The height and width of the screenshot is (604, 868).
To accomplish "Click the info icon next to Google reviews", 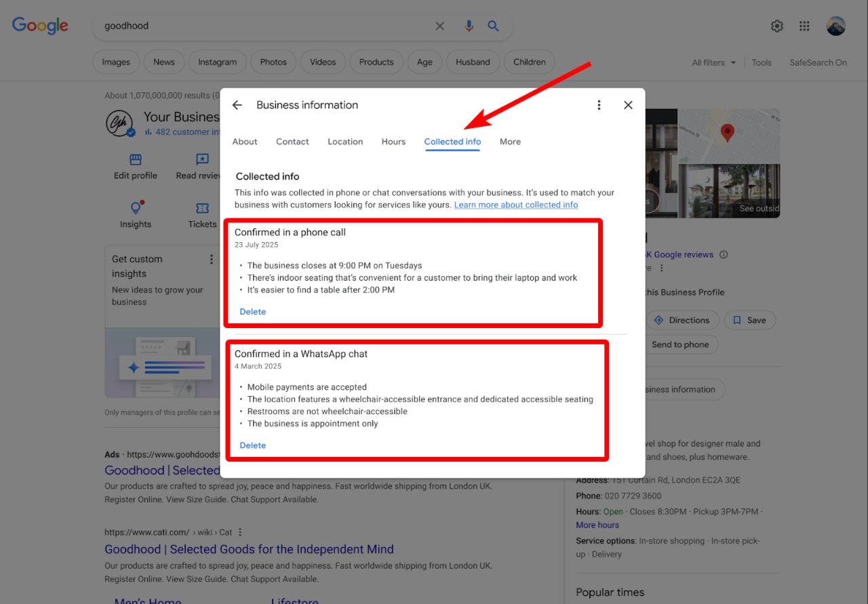I will 724,255.
